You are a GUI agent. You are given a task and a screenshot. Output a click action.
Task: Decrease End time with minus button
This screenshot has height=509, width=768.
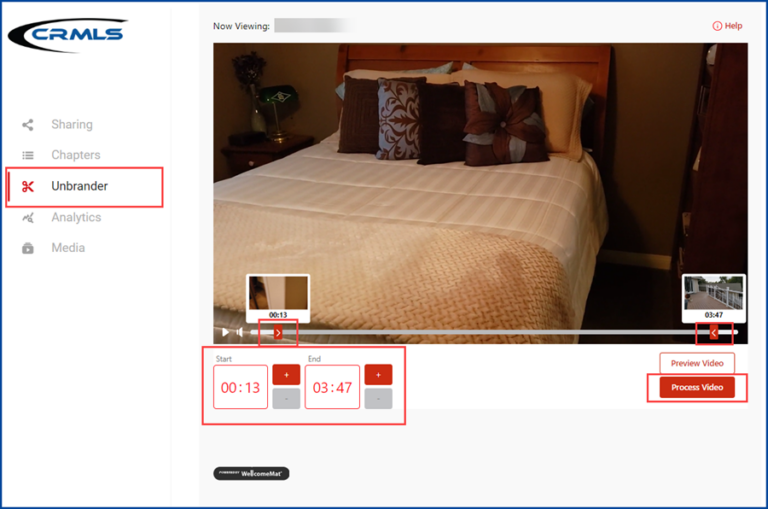click(378, 399)
